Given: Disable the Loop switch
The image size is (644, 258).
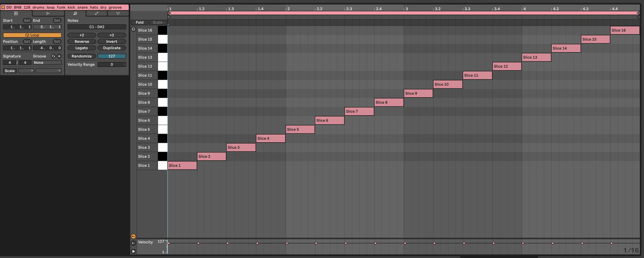Looking at the screenshot, I should 32,35.
